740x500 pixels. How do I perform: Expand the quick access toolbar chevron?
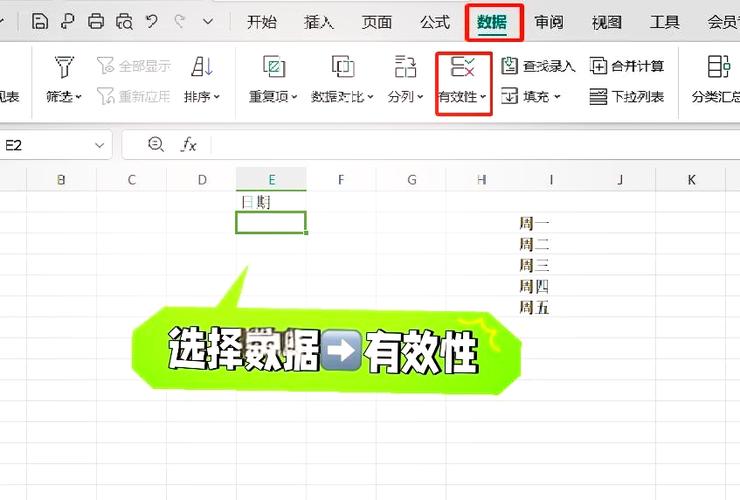[208, 22]
